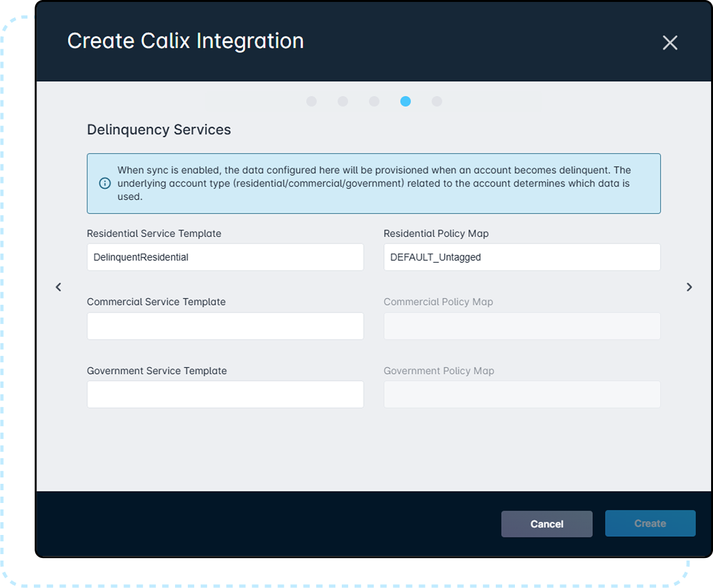Click the 'When sync is enabled' notice text
This screenshot has width=713, height=588.
(x=374, y=183)
